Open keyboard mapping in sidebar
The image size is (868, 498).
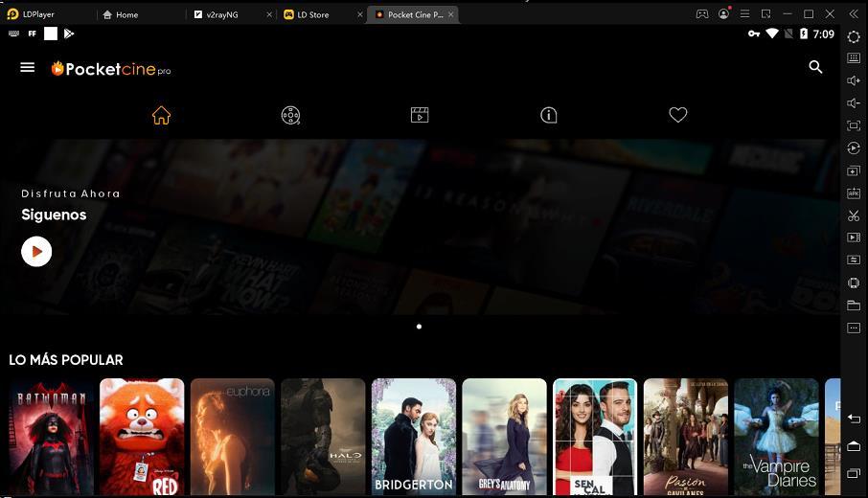(x=854, y=58)
